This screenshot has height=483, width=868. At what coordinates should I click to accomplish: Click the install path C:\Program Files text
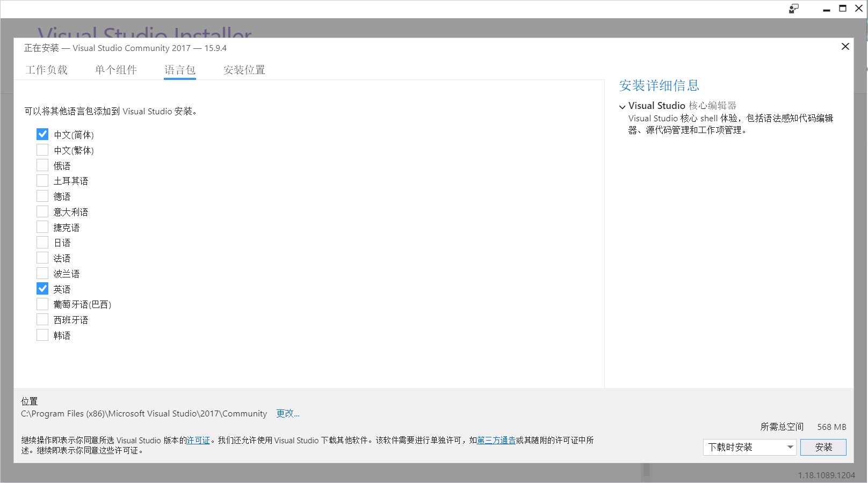click(x=144, y=413)
